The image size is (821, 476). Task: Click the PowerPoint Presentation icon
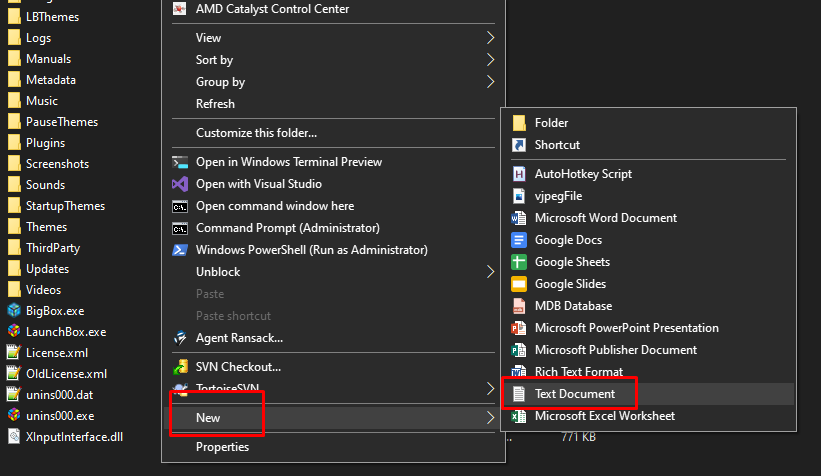pos(519,328)
